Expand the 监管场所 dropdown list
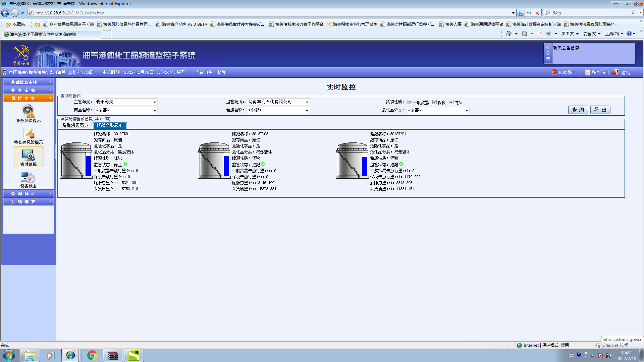644x362 pixels. click(x=307, y=102)
